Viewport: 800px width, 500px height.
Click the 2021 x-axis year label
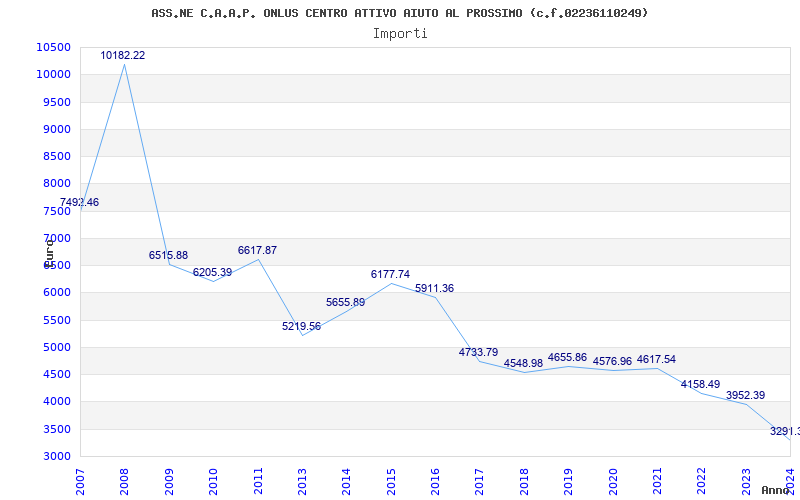point(657,481)
